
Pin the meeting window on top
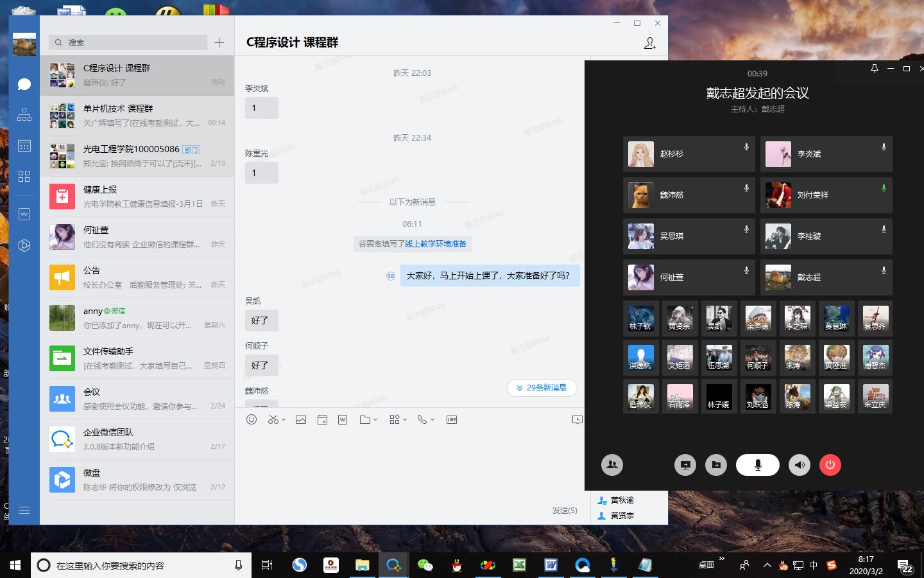pyautogui.click(x=874, y=69)
